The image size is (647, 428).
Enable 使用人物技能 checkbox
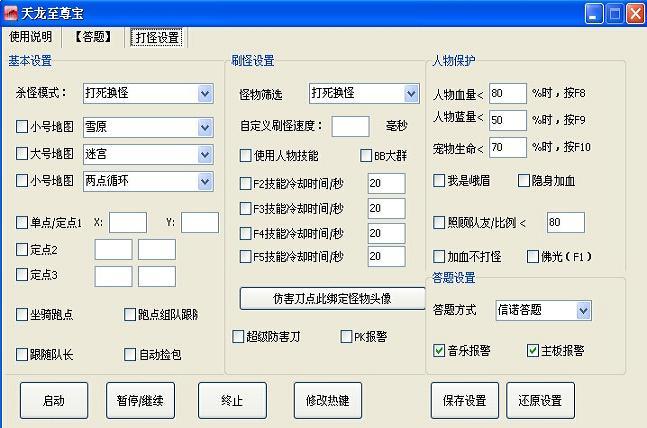coord(246,156)
